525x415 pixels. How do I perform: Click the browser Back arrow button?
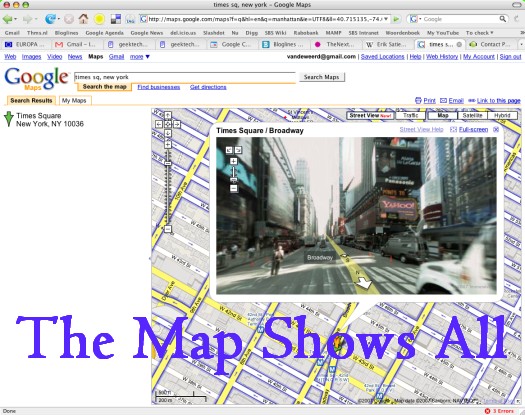click(x=8, y=19)
